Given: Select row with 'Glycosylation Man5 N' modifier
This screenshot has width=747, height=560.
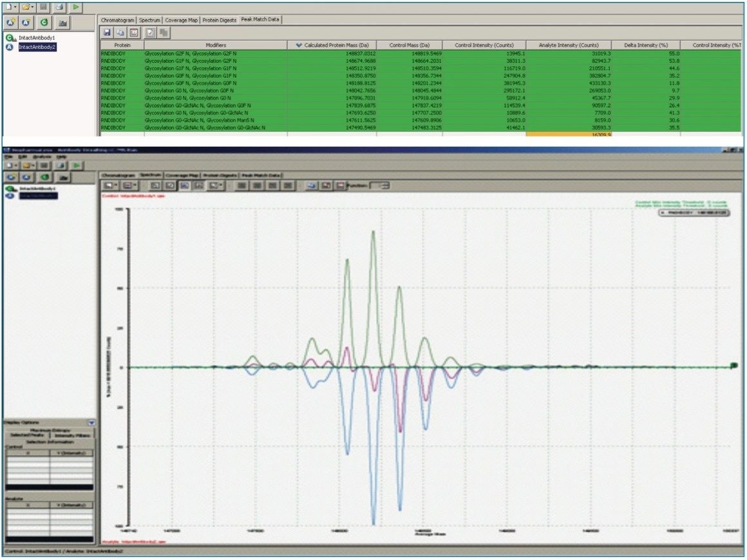Looking at the screenshot, I should tap(421, 120).
